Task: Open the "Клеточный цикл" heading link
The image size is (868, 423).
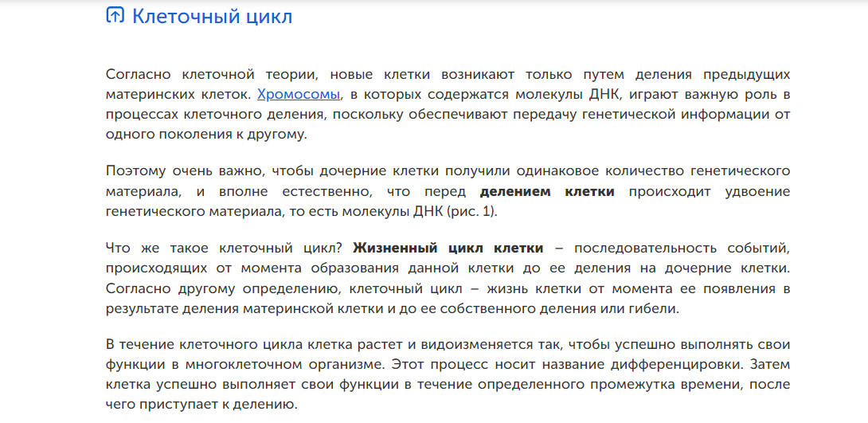Action: 212,16
